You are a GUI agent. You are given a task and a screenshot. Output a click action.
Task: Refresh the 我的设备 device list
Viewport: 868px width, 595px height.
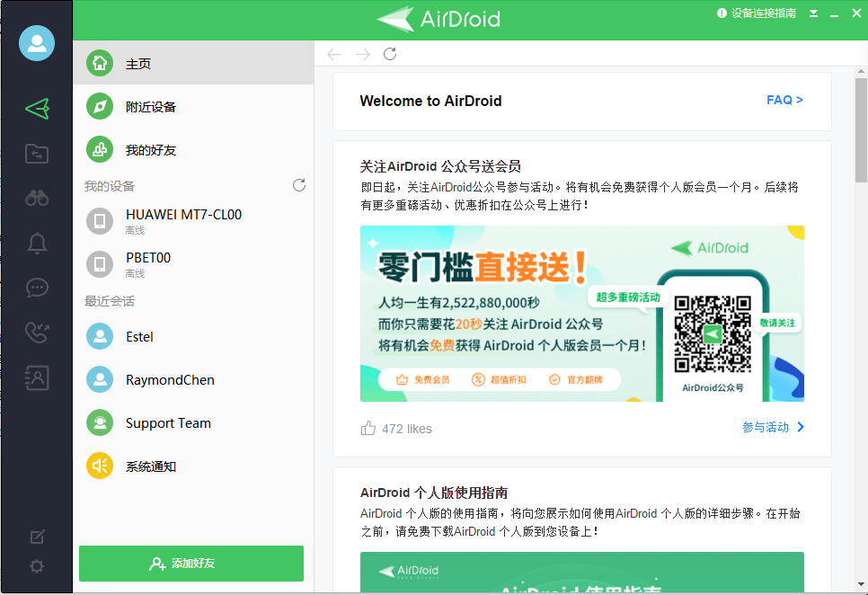(299, 185)
